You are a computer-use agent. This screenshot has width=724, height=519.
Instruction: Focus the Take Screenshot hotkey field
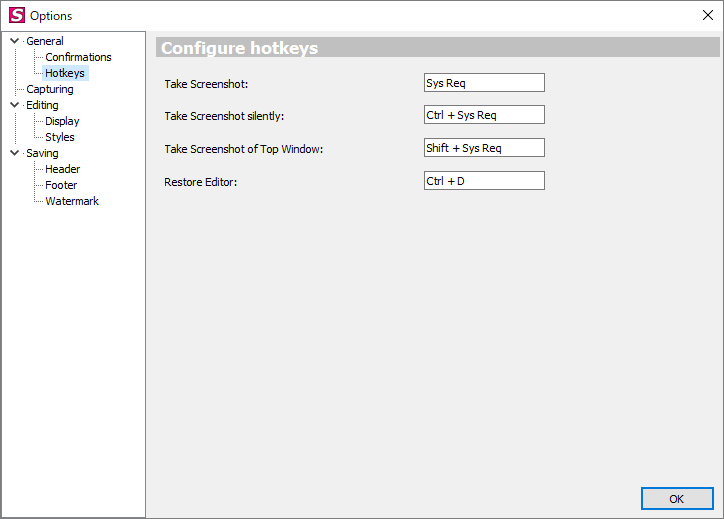[x=484, y=83]
